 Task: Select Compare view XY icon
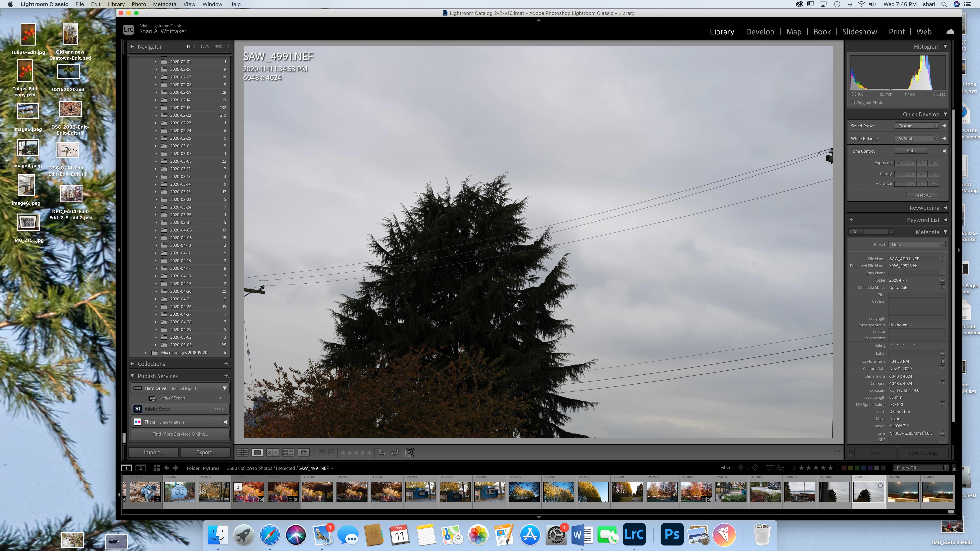(272, 452)
